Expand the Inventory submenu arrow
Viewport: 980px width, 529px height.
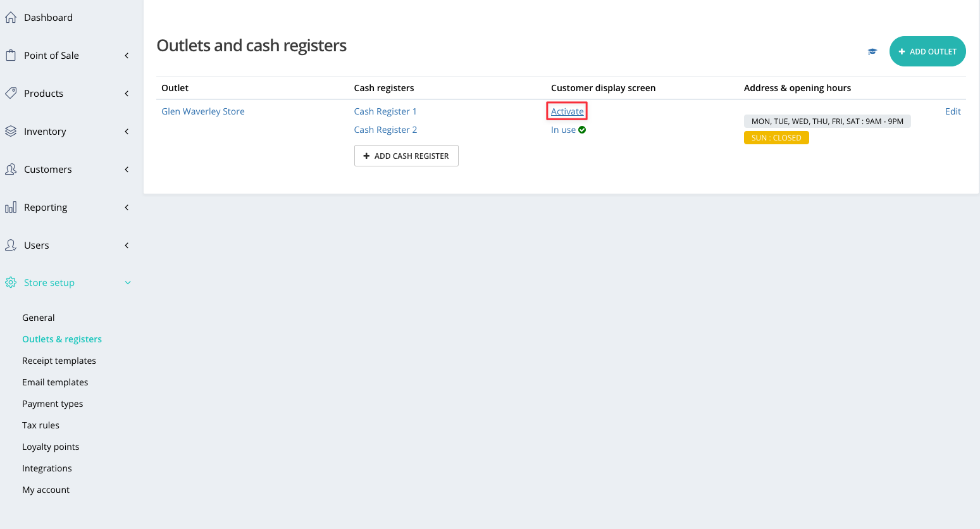tap(127, 132)
